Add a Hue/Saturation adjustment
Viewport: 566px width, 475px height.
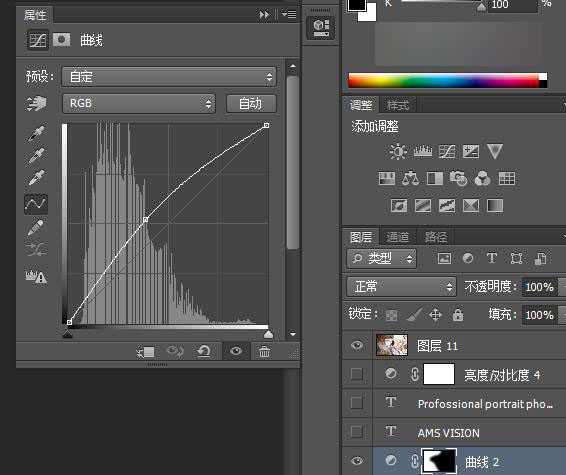tap(387, 178)
